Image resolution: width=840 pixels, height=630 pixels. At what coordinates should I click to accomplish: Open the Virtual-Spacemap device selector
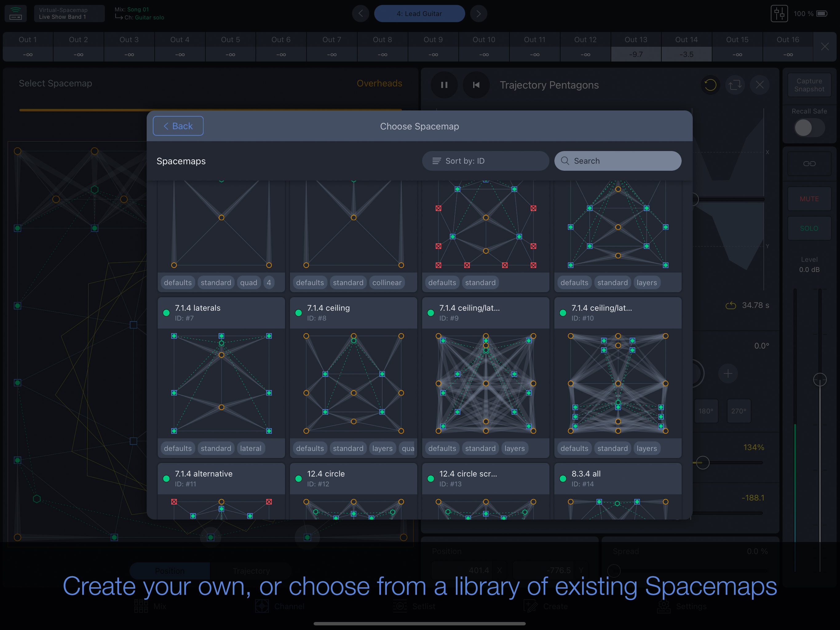click(69, 13)
